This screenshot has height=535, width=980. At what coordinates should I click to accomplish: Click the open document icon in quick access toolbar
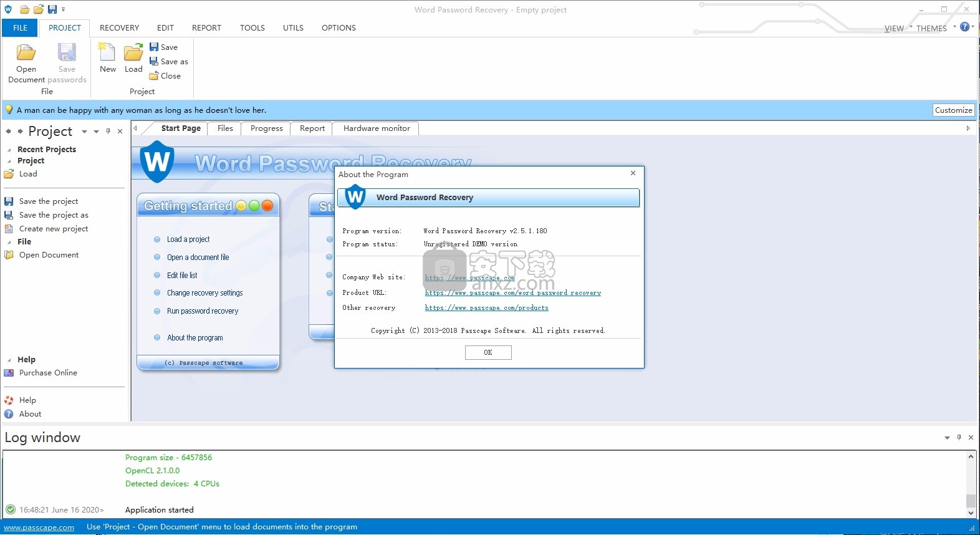coord(24,9)
